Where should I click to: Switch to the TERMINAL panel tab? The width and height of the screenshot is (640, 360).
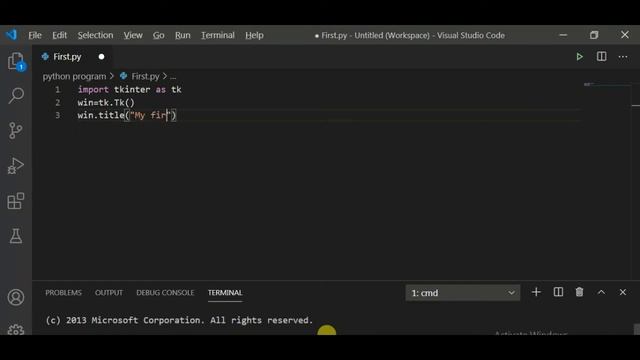pos(225,293)
